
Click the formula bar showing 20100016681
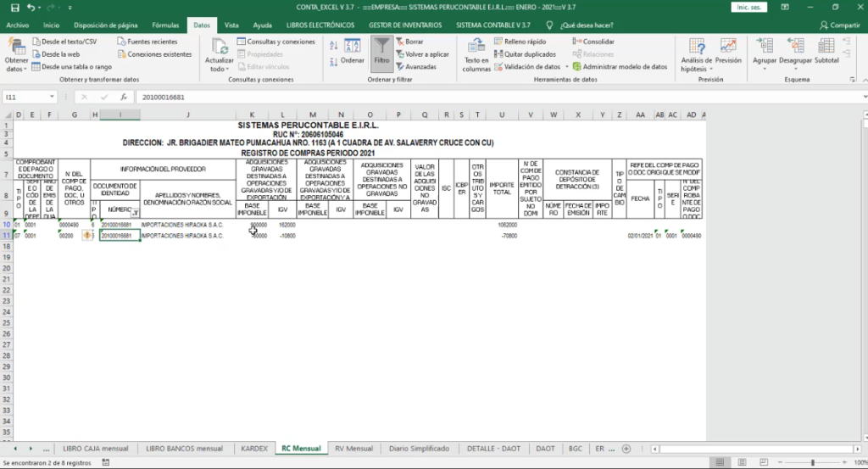tap(498, 97)
